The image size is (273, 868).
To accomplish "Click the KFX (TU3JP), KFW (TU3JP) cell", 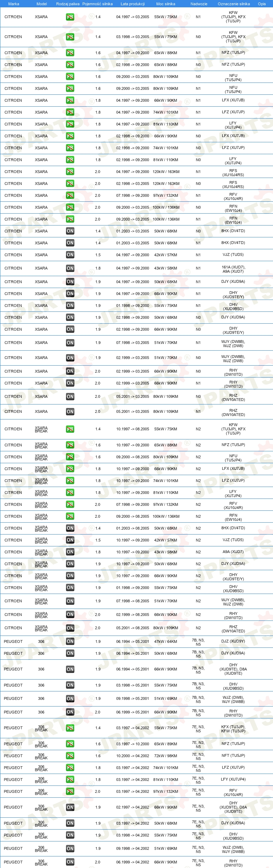I will pos(233,729).
